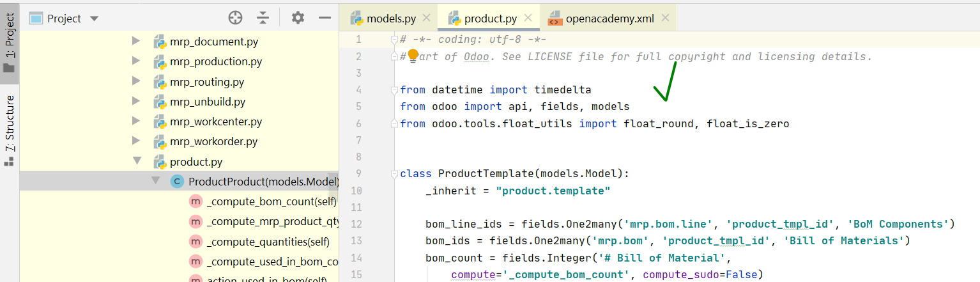Image resolution: width=980 pixels, height=282 pixels.
Task: Click the locate/scroll from source target icon
Action: pos(236,18)
